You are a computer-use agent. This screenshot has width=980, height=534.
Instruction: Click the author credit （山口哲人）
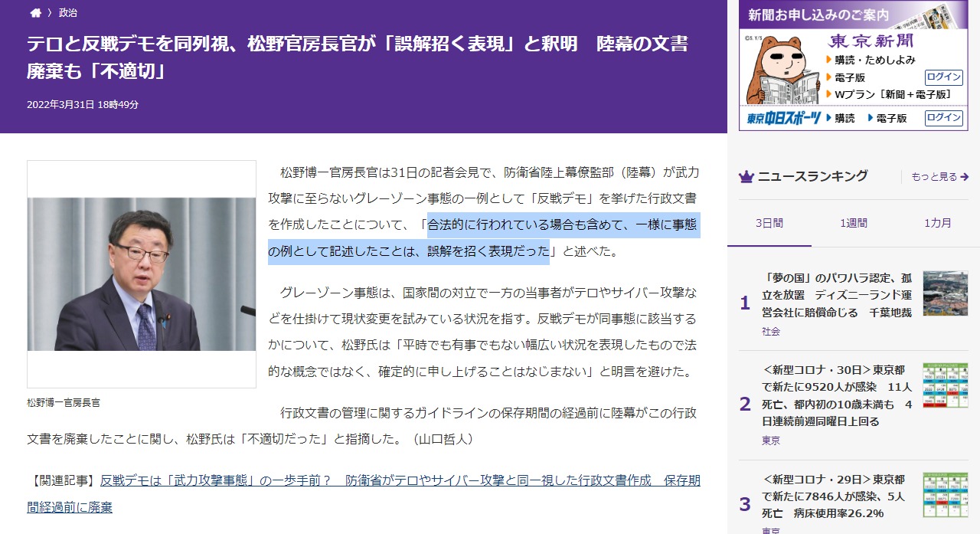[x=443, y=440]
